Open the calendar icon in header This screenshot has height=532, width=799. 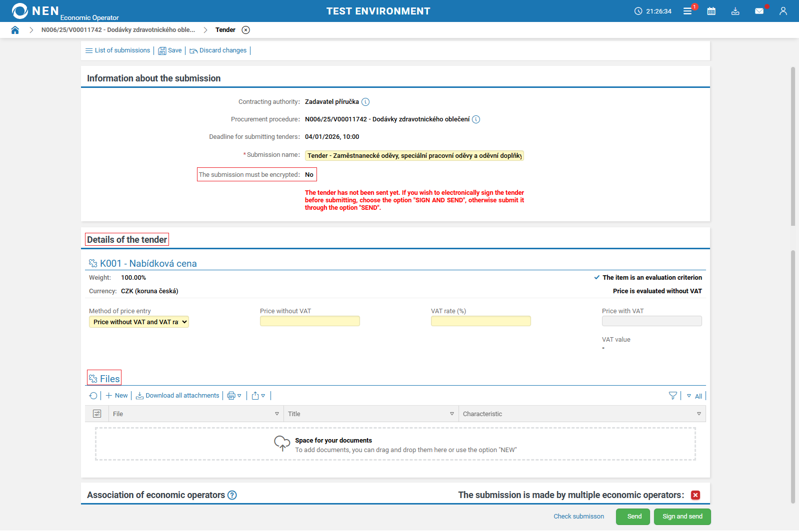(711, 11)
